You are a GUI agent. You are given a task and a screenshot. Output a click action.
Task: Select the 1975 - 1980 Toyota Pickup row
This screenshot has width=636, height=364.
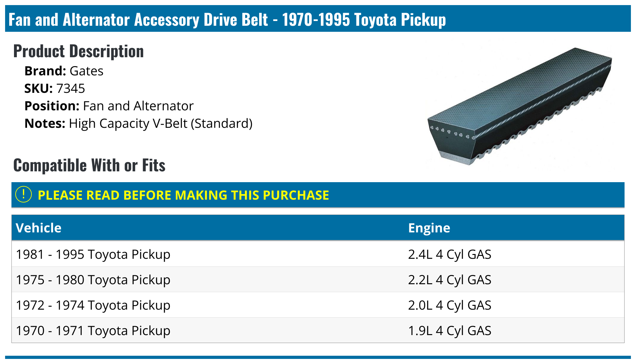click(x=93, y=280)
